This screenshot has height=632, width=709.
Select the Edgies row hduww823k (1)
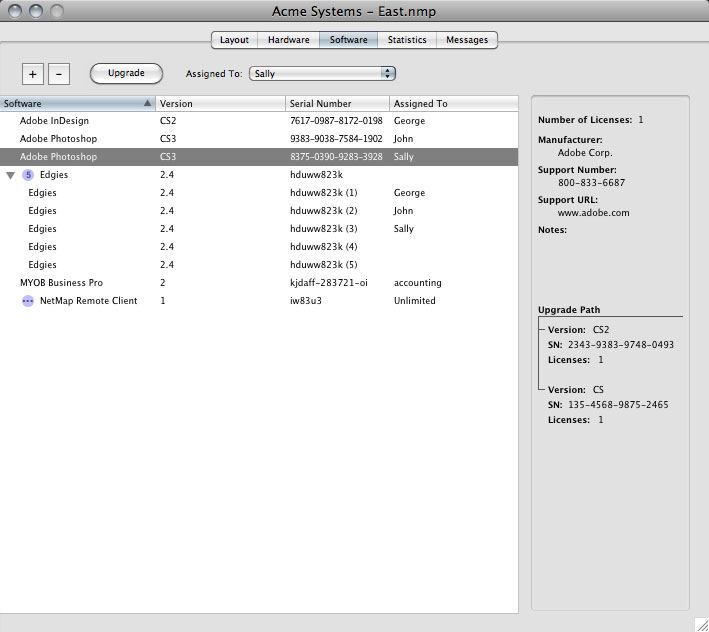click(259, 193)
